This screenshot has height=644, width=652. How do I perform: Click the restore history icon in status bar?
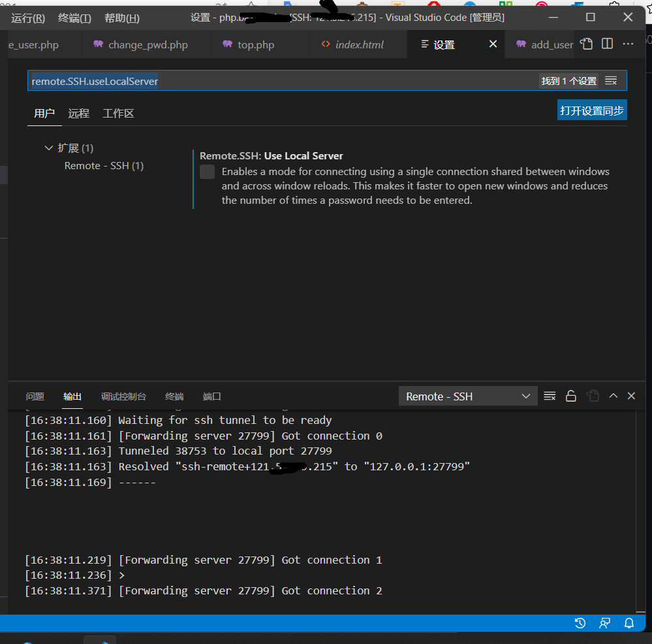coord(580,623)
